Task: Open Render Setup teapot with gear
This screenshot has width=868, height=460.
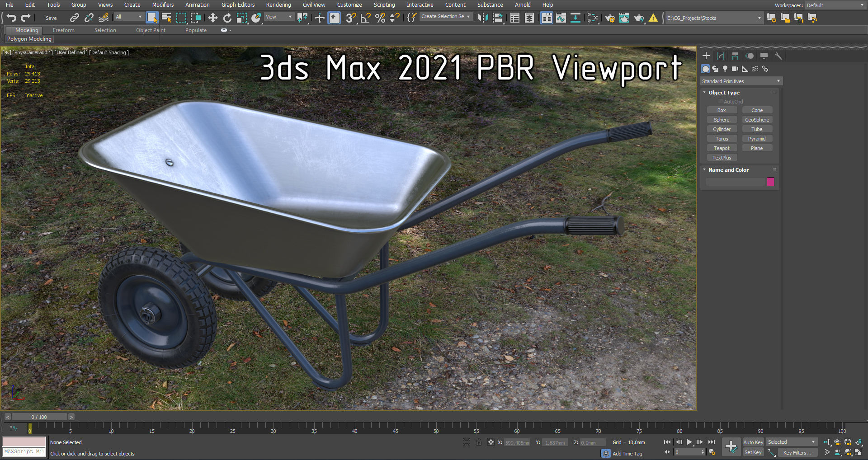Action: [x=610, y=18]
